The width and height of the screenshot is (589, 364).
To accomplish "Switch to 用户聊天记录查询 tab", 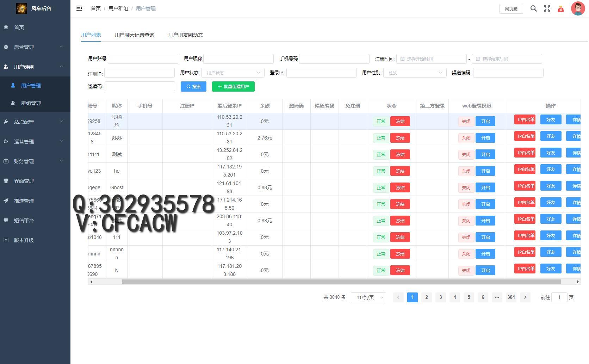I will click(135, 35).
